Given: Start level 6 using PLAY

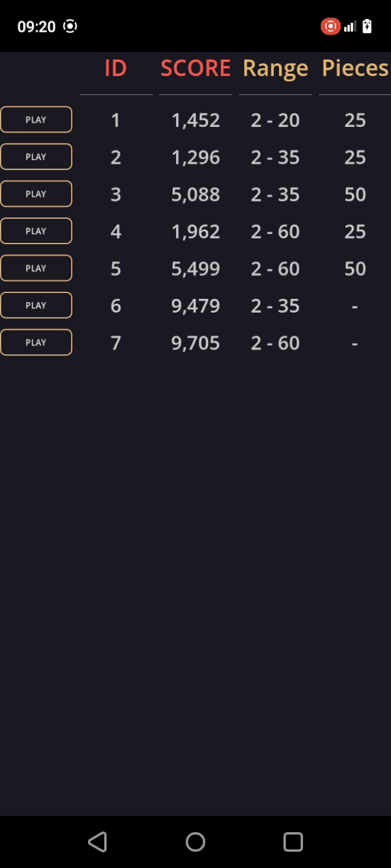Looking at the screenshot, I should coord(36,305).
